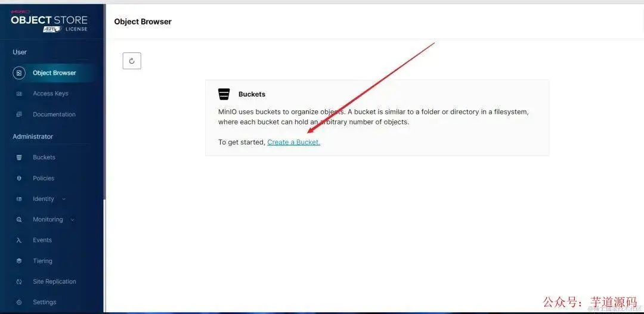Click the 'To get started,' text
This screenshot has width=644, height=314.
241,142
